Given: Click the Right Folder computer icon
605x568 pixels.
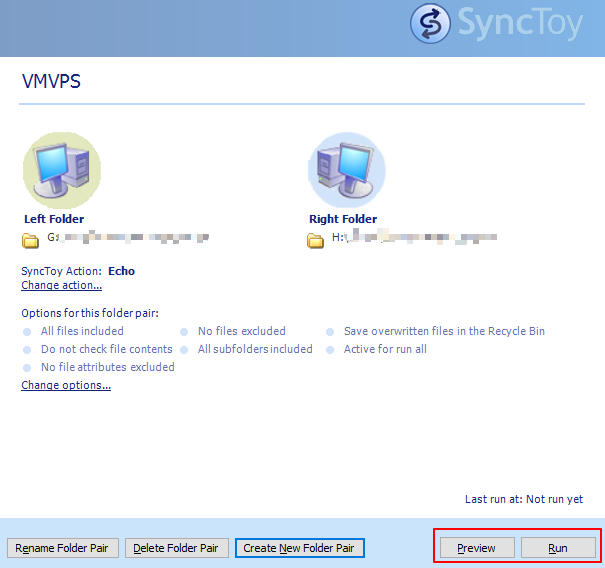Looking at the screenshot, I should [346, 170].
